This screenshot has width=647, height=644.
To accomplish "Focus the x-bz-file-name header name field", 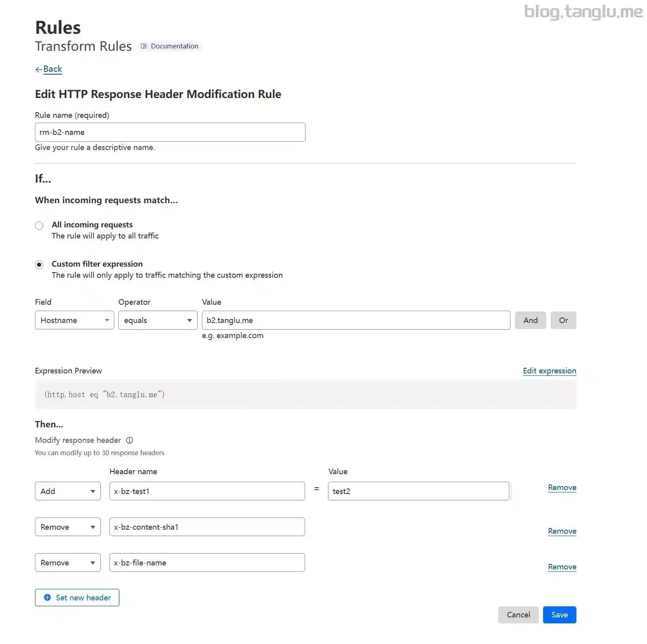I will [x=207, y=562].
